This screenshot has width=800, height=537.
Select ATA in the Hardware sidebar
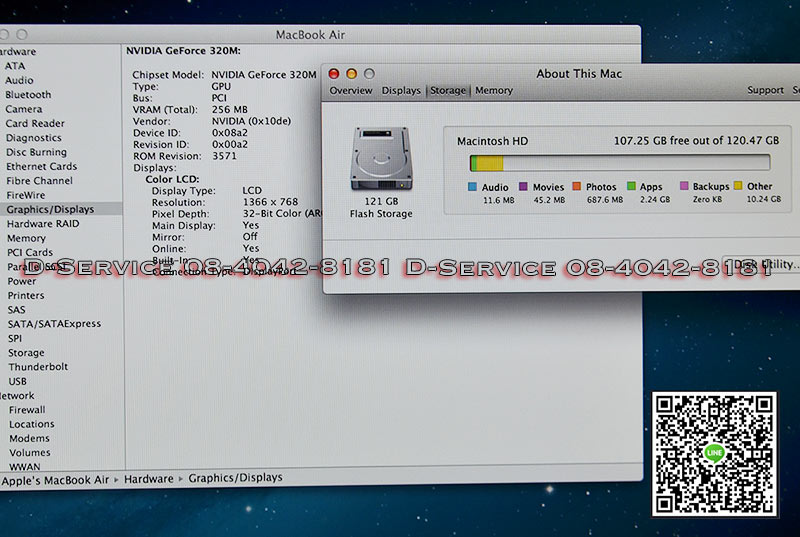(x=15, y=66)
